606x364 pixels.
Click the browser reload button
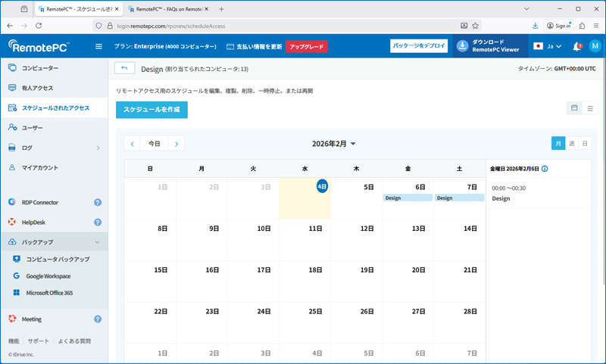click(x=39, y=26)
